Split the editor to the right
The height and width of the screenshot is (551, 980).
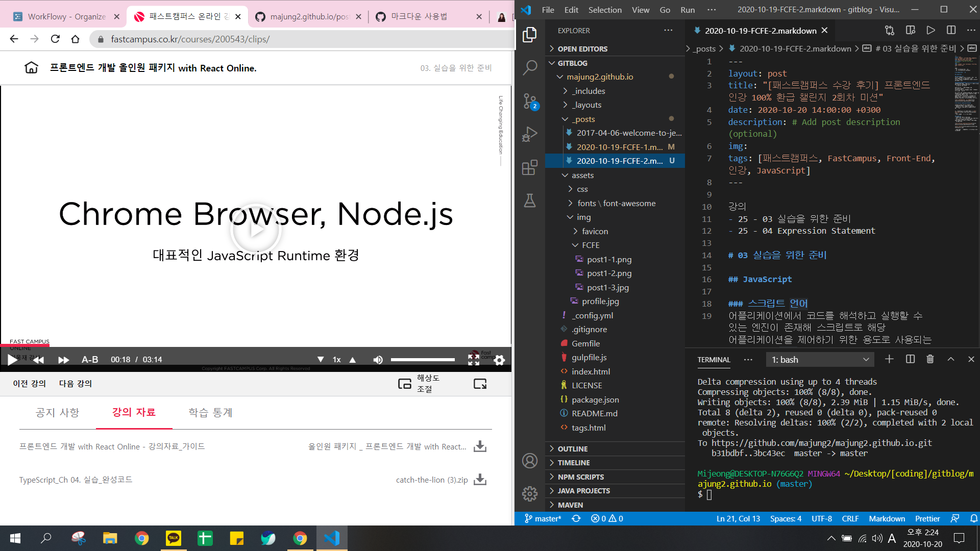pos(951,31)
